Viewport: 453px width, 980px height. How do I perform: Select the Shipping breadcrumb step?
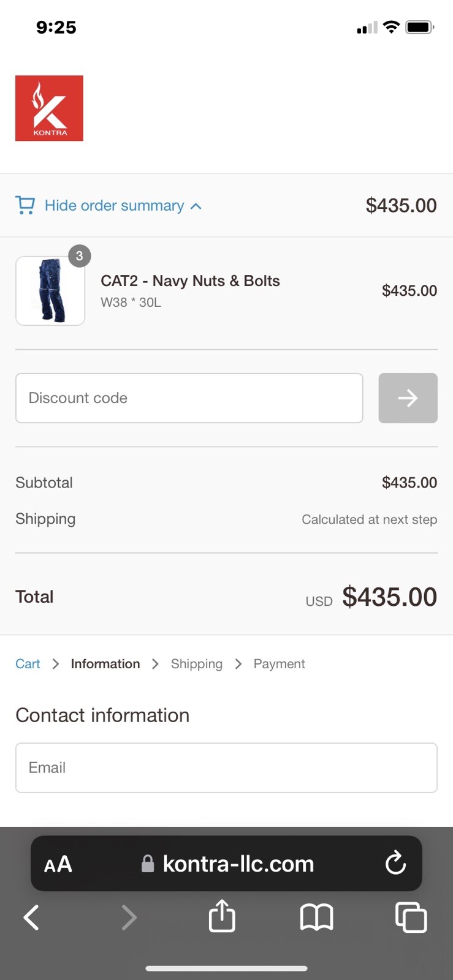pos(196,664)
